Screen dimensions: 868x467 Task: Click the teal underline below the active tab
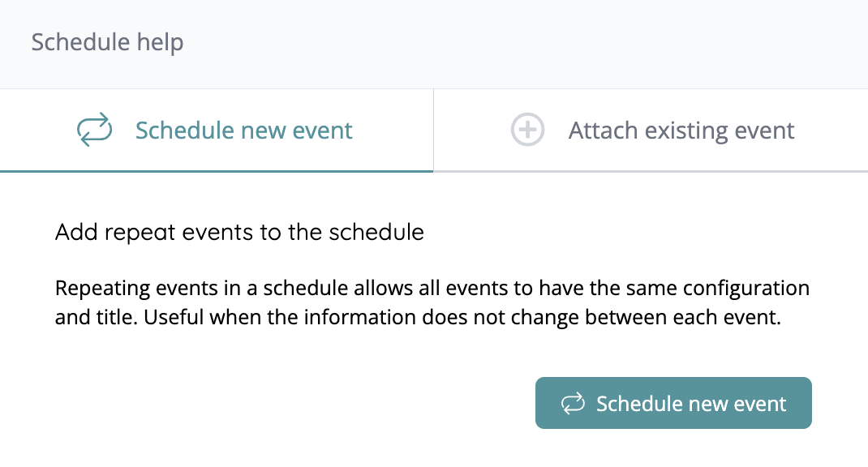click(217, 171)
